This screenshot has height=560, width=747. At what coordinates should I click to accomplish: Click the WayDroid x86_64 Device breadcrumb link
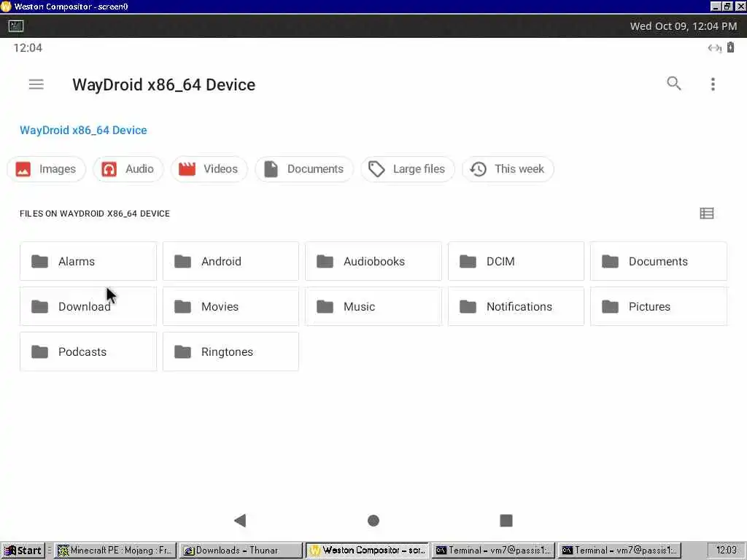83,130
